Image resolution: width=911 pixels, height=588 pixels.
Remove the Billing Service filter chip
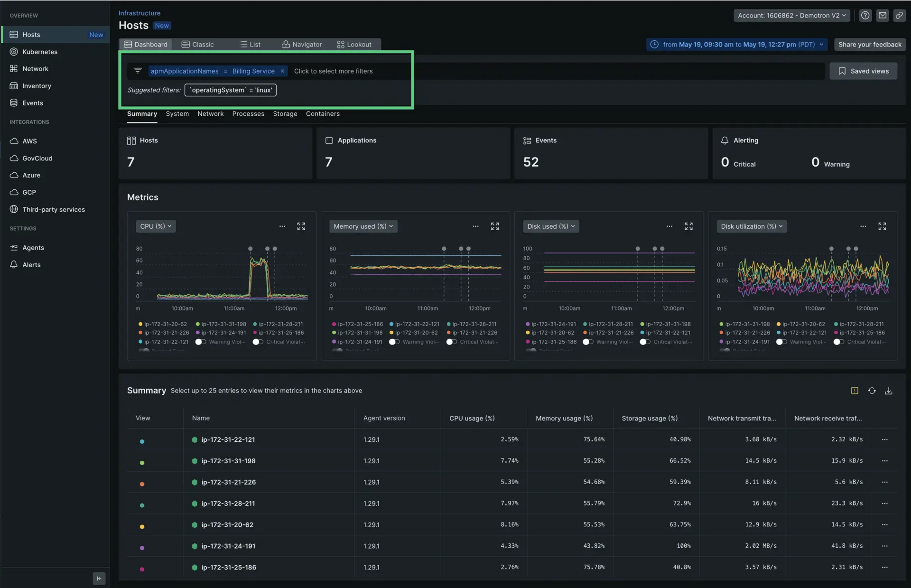282,71
